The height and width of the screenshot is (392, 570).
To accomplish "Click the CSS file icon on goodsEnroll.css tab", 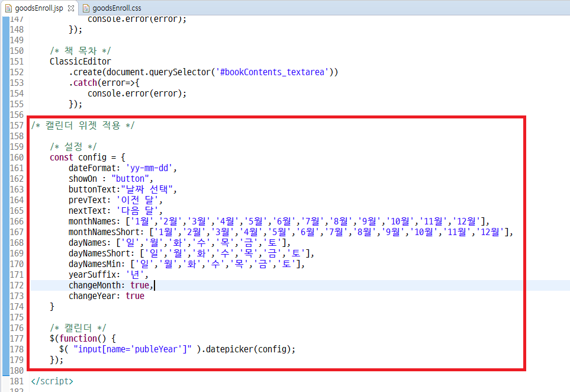I will pos(86,8).
